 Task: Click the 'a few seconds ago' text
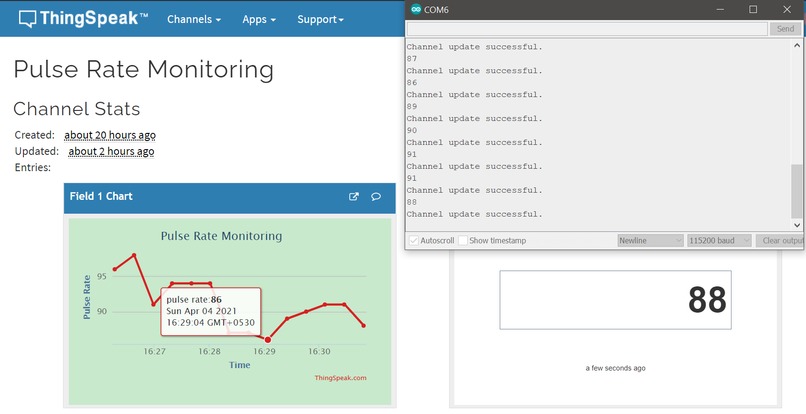(x=615, y=368)
